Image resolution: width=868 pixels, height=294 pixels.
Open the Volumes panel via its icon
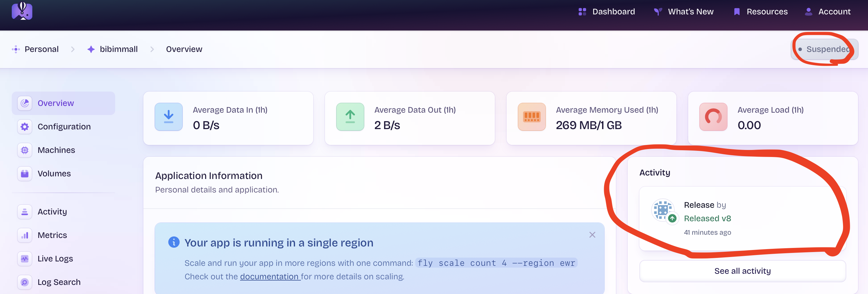pos(24,174)
